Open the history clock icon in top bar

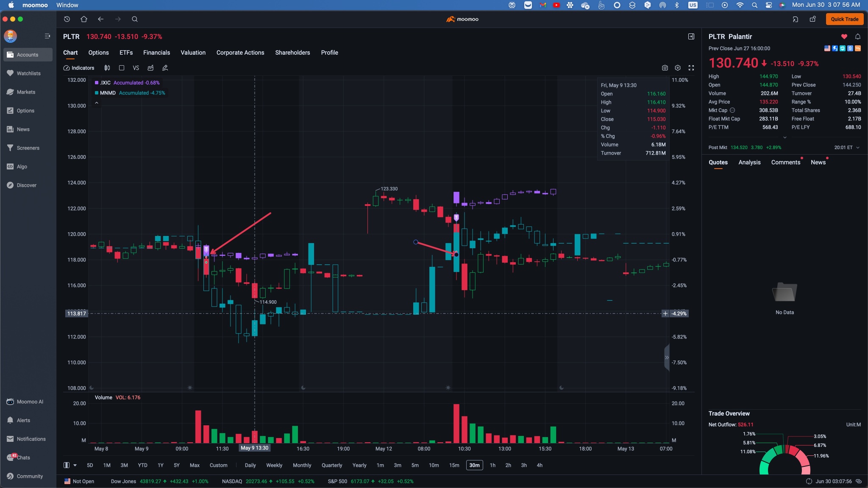pos(67,19)
